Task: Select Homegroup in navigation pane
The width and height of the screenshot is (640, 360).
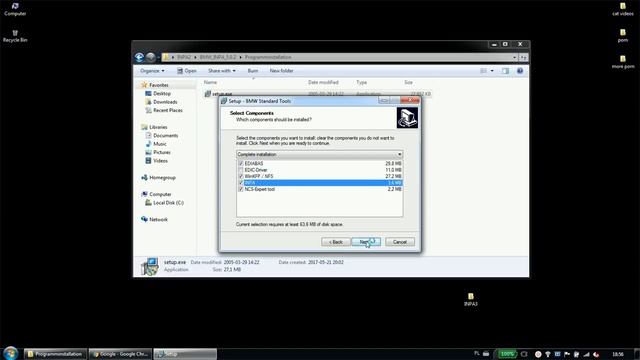Action: click(x=162, y=178)
